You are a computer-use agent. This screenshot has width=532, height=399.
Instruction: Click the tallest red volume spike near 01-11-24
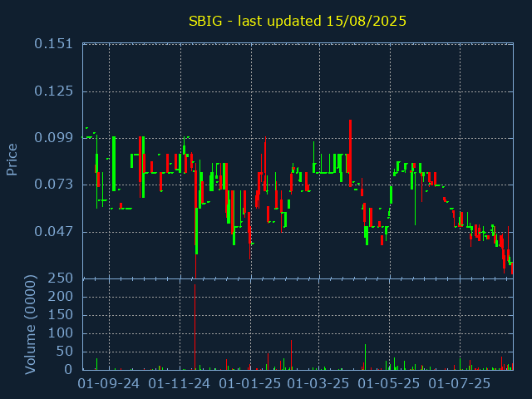195,327
